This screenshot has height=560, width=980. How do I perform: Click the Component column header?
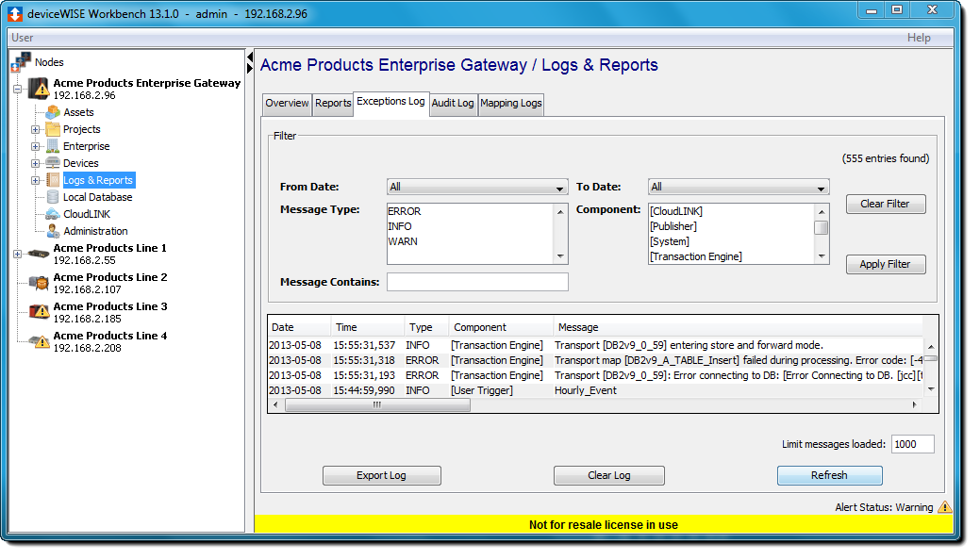pyautogui.click(x=501, y=327)
